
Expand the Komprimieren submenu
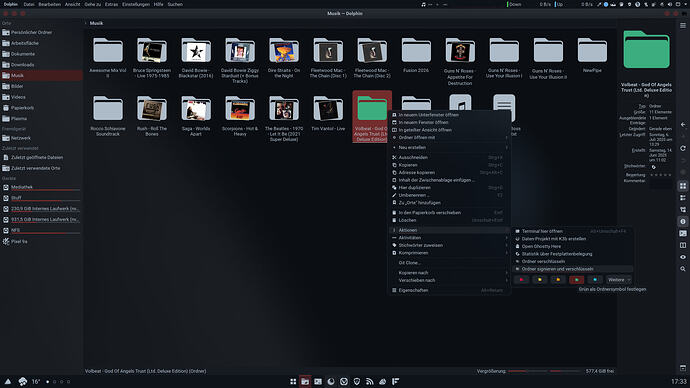coord(449,253)
